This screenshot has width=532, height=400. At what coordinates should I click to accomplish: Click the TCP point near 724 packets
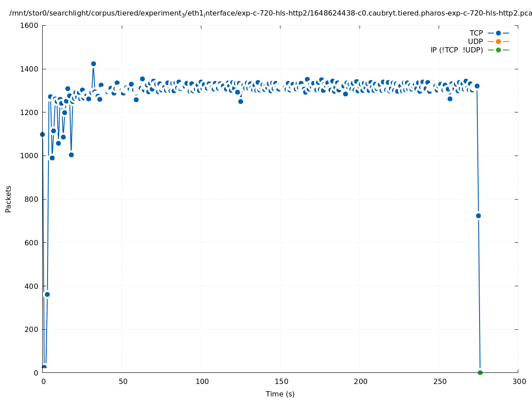tap(478, 216)
